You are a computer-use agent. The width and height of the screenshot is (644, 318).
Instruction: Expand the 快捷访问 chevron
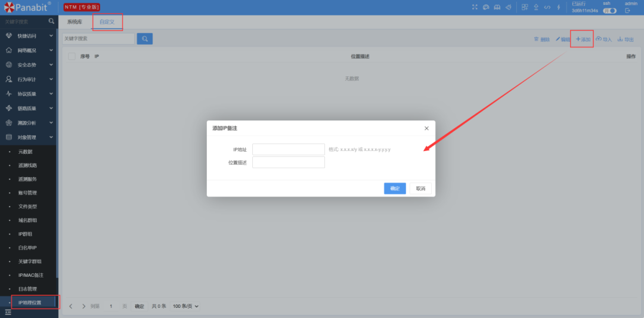[51, 36]
